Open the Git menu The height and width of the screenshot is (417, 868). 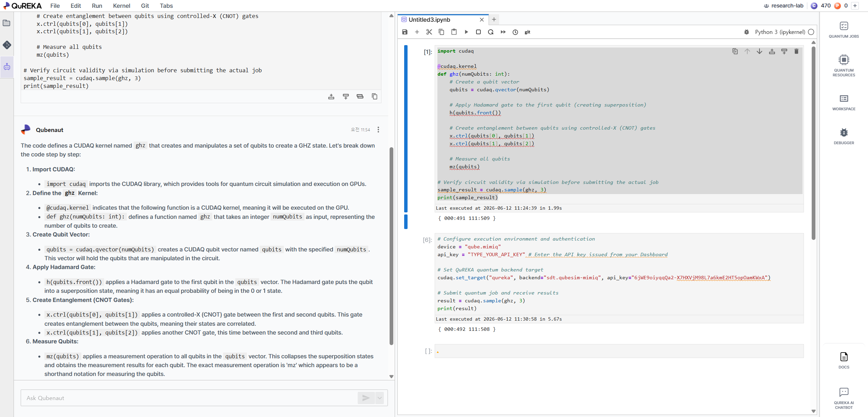click(145, 6)
